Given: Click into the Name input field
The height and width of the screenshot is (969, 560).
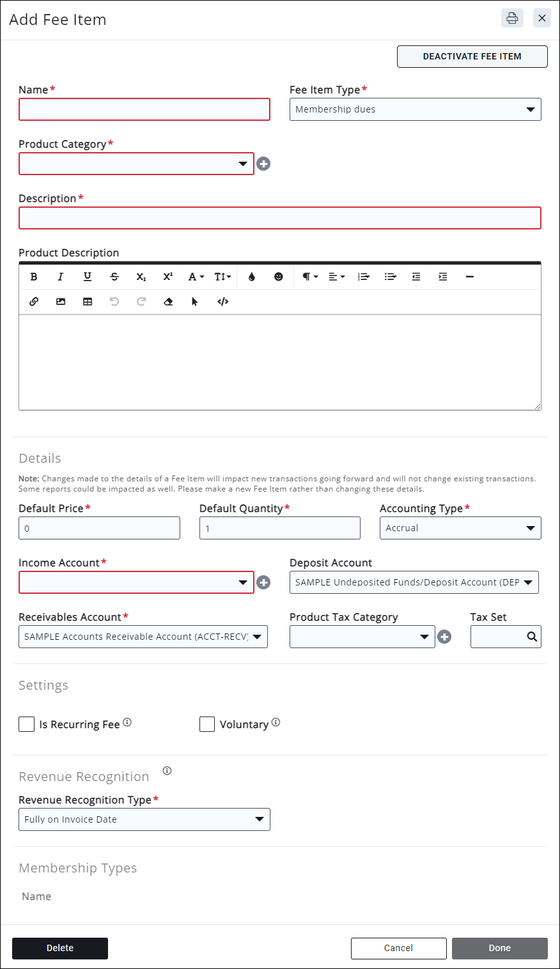Looking at the screenshot, I should click(144, 109).
